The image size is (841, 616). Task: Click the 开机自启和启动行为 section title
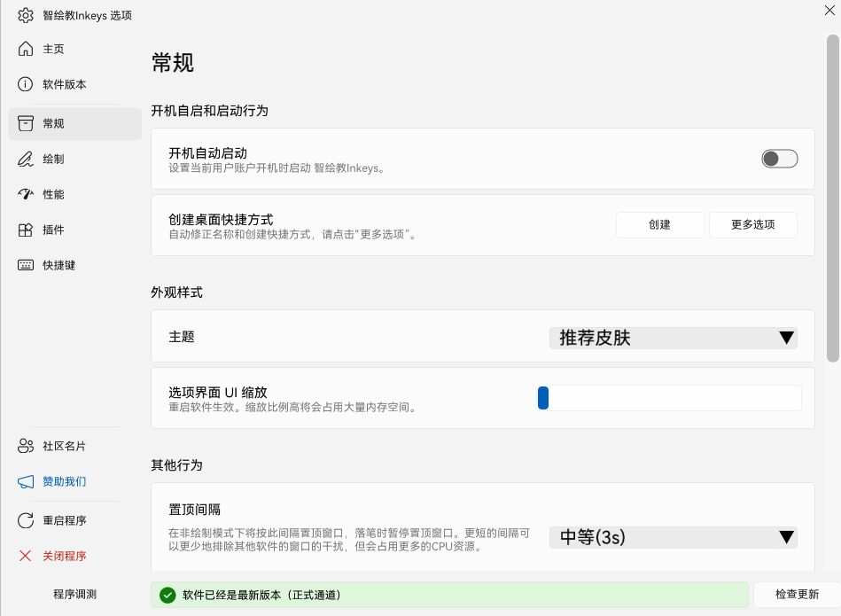[x=210, y=111]
